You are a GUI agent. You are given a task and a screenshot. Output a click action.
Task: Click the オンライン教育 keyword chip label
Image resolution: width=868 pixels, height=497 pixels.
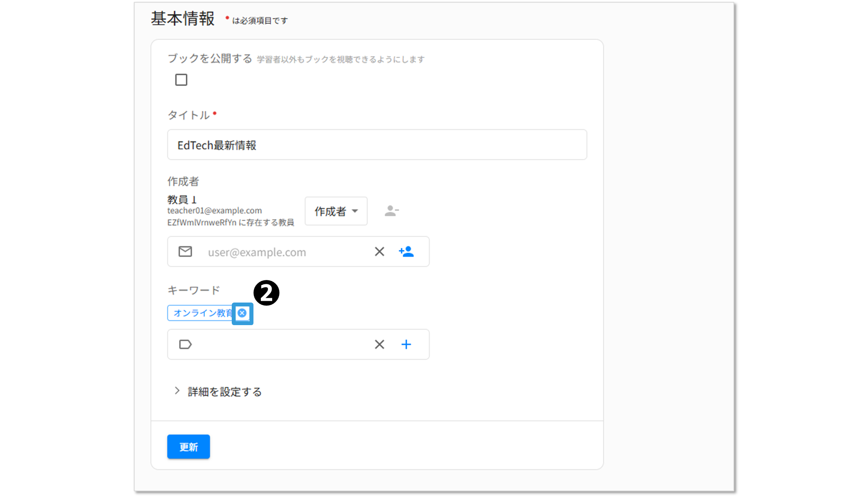203,313
